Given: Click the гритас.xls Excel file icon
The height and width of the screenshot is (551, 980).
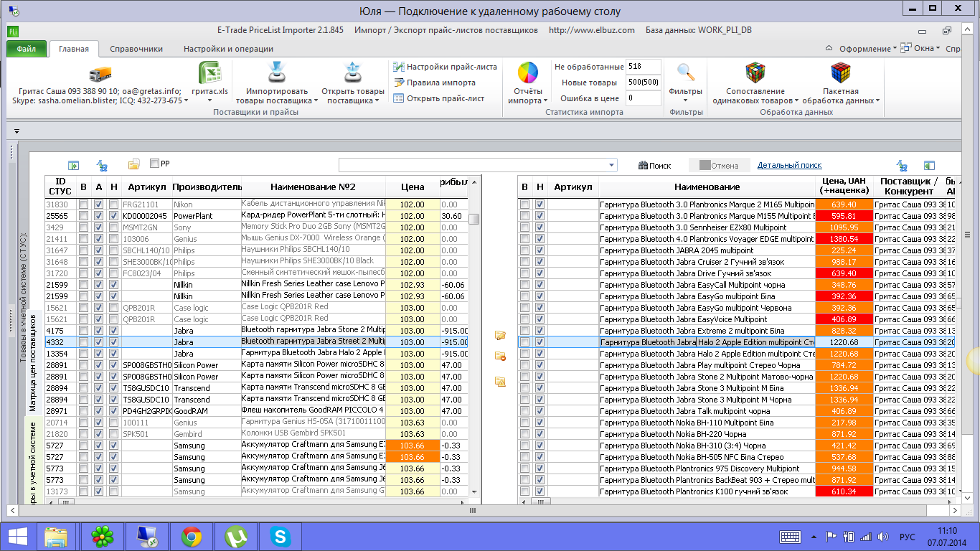Looking at the screenshot, I should click(209, 73).
